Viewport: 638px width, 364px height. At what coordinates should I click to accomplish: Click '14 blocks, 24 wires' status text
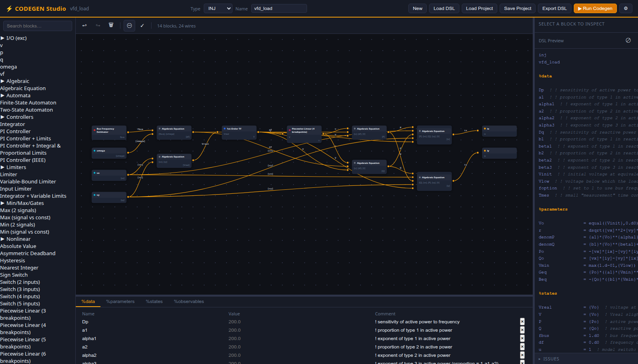pos(176,26)
